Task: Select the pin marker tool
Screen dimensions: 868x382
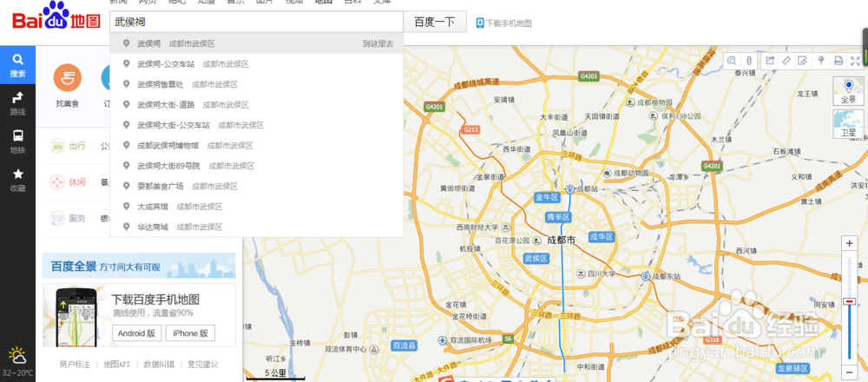Action: pyautogui.click(x=821, y=61)
